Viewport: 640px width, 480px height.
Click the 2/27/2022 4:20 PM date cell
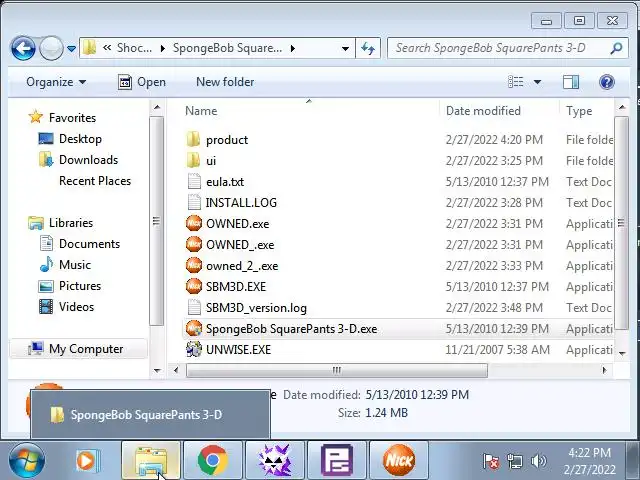(494, 140)
